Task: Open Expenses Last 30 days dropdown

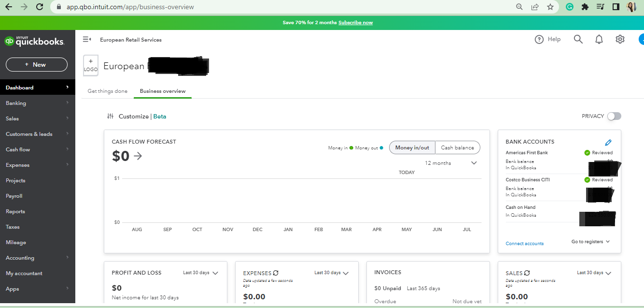Action: (x=332, y=273)
